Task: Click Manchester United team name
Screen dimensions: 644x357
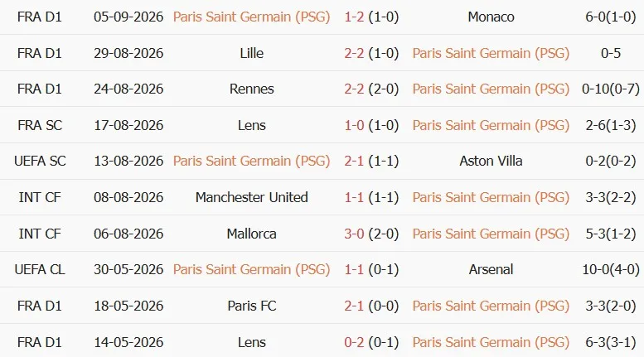Action: (251, 197)
